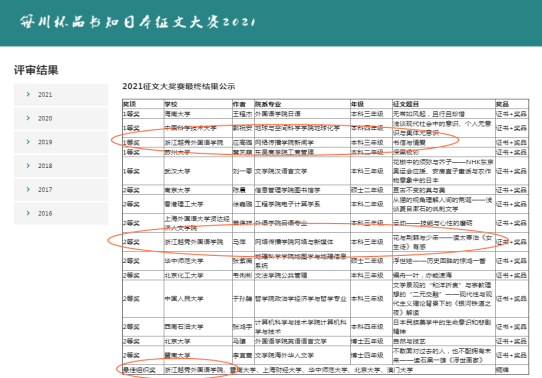Viewport: 542px width, 378px height.
Task: Click the chevron icon beside 2020
Action: (x=28, y=118)
